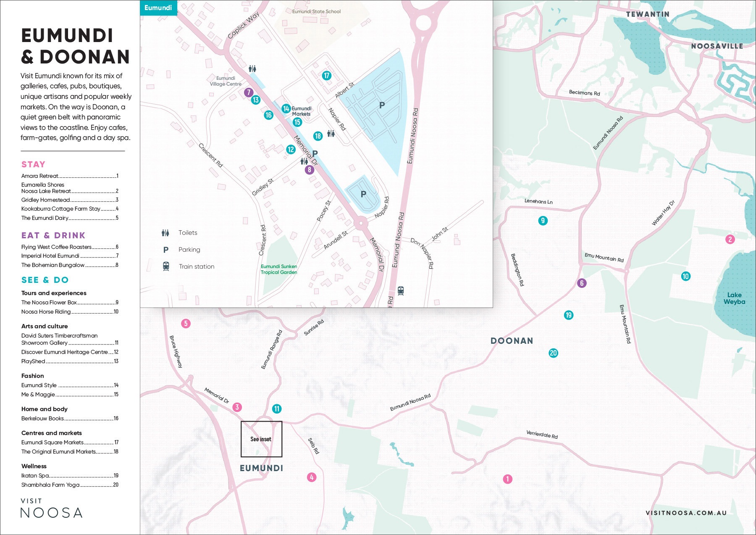Click pink map marker 3 on Memorial Dr
Image resolution: width=756 pixels, height=535 pixels.
click(237, 407)
